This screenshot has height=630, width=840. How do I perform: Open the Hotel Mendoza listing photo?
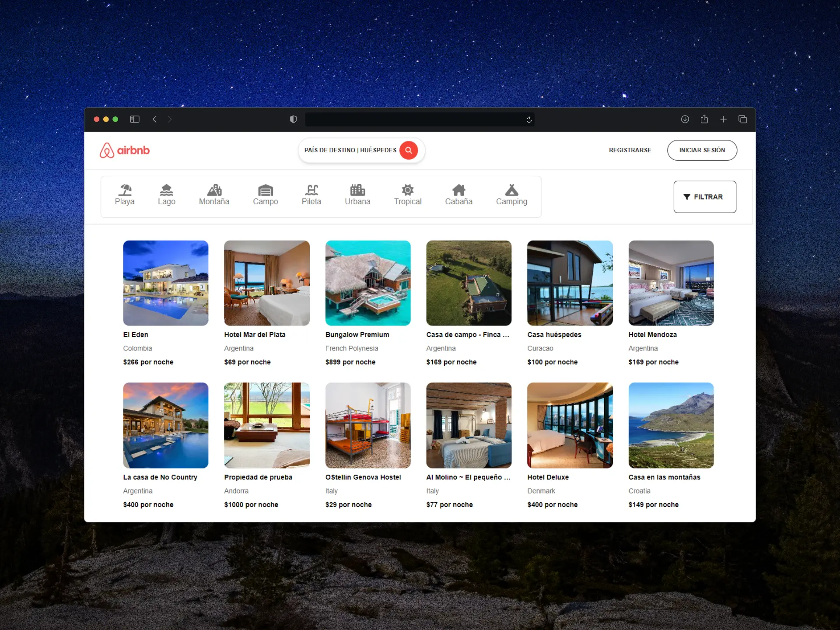pyautogui.click(x=671, y=283)
